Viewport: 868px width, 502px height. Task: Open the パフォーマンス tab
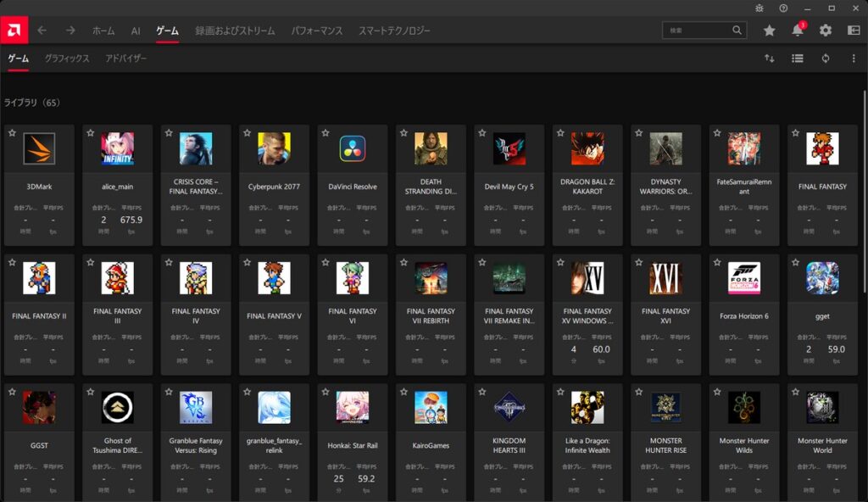tap(317, 31)
